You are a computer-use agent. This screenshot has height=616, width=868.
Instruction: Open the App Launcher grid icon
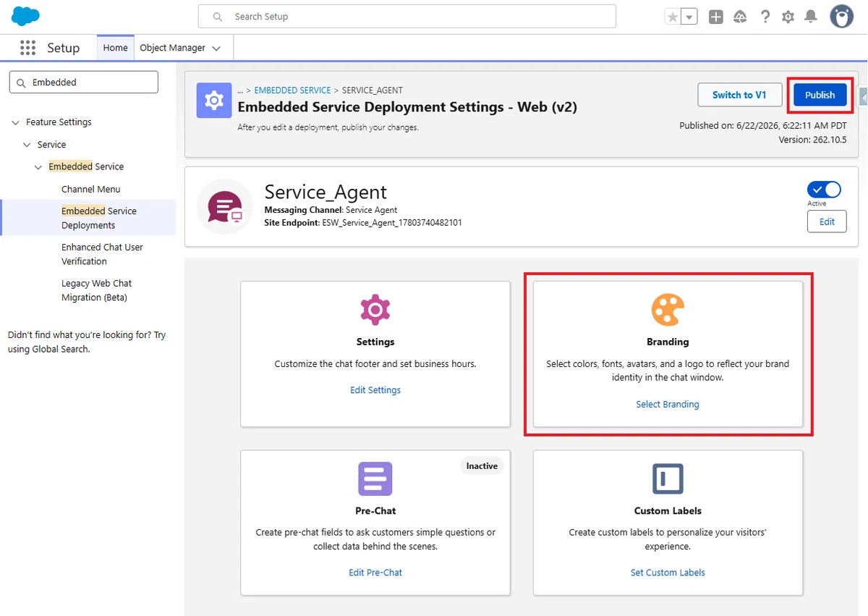[x=27, y=48]
